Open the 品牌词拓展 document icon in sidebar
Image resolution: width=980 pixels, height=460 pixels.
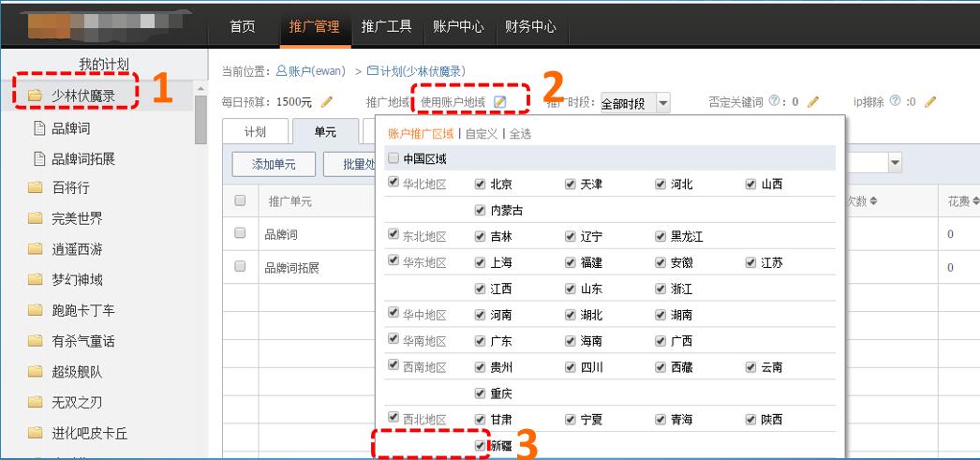39,158
